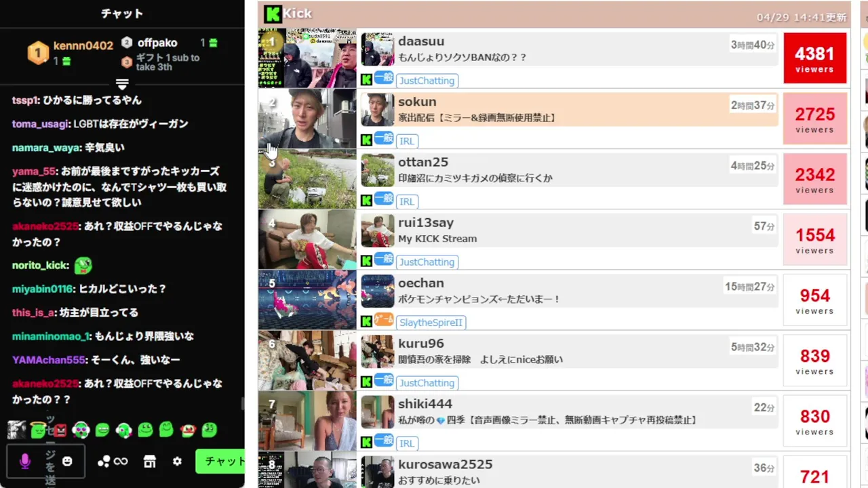Expand the chat leaderboard collapse handle
Screen dimensions: 868x488
coord(122,85)
